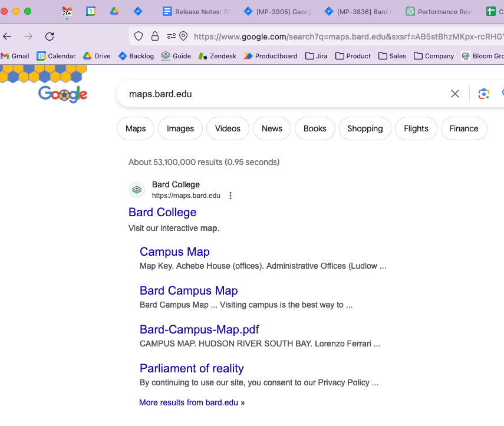Click the Google doodle logo

tap(62, 94)
